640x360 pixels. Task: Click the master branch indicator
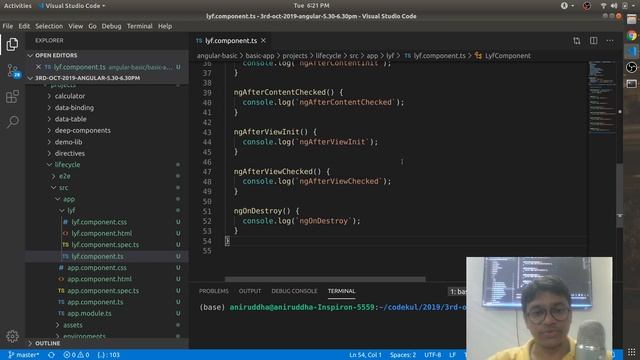(24, 355)
